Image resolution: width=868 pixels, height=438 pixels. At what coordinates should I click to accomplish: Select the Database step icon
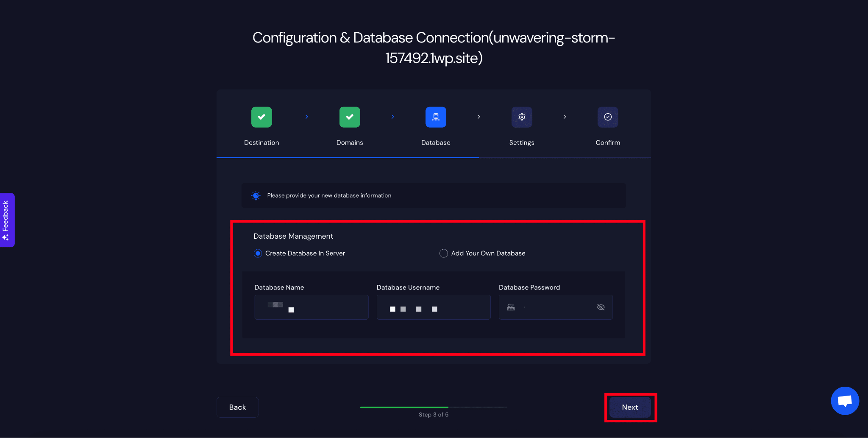[x=436, y=117]
